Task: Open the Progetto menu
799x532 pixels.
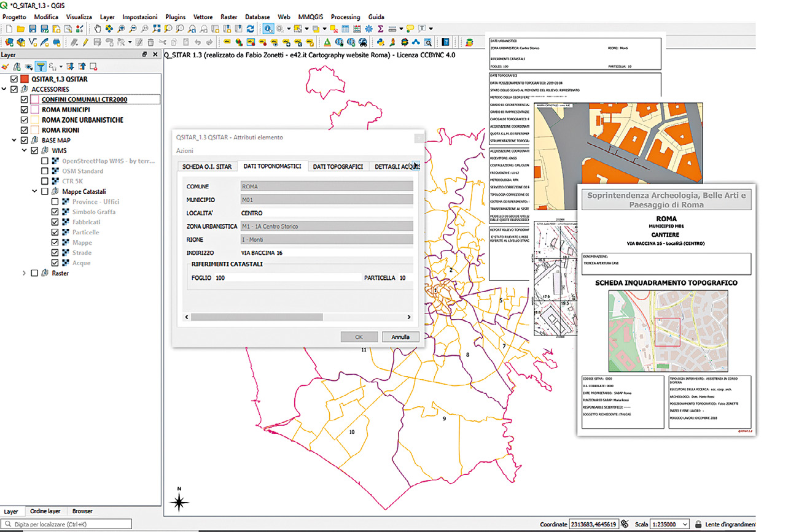Action: pyautogui.click(x=15, y=17)
